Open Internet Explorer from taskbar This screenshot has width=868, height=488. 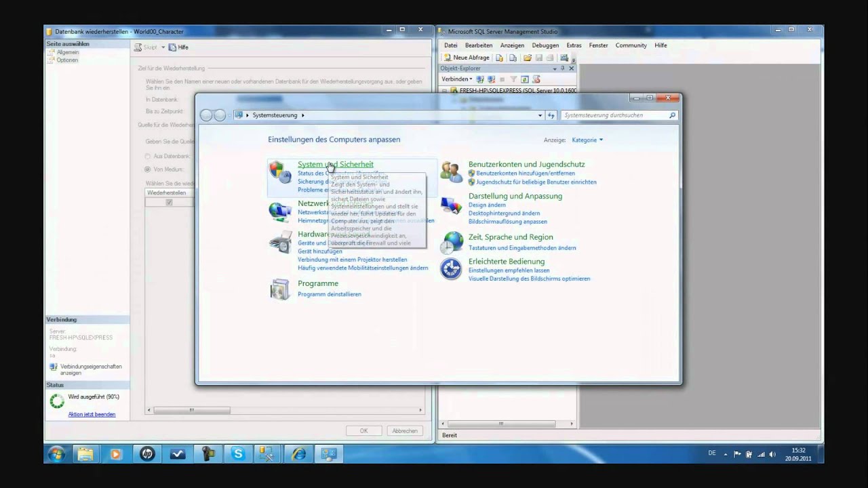[299, 454]
